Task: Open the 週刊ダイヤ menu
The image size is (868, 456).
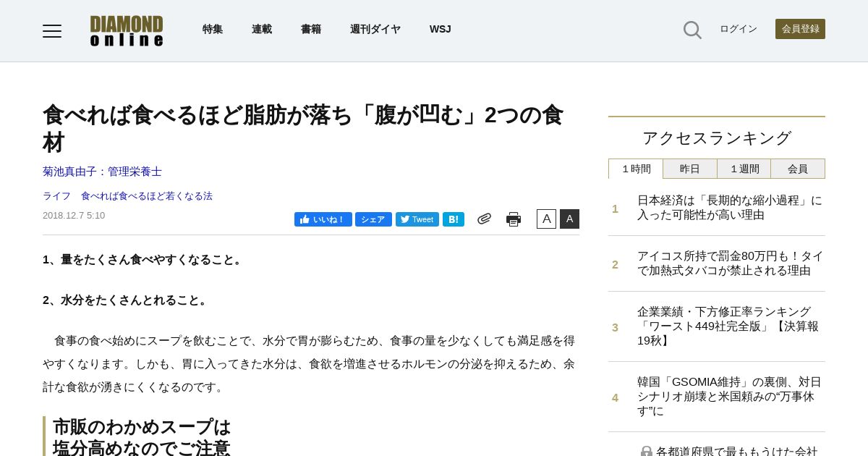Action: click(x=375, y=29)
